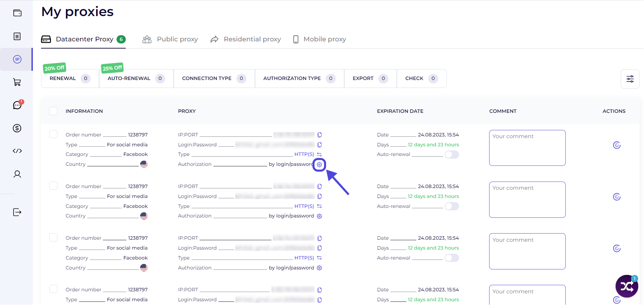
Task: Click the HTTP(S) type link of first proxy
Action: coord(304,155)
